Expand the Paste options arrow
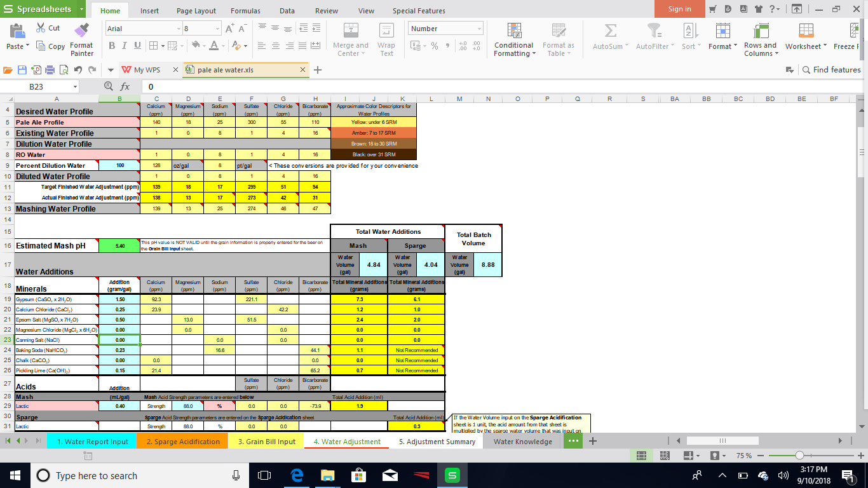This screenshot has width=868, height=488. point(29,46)
